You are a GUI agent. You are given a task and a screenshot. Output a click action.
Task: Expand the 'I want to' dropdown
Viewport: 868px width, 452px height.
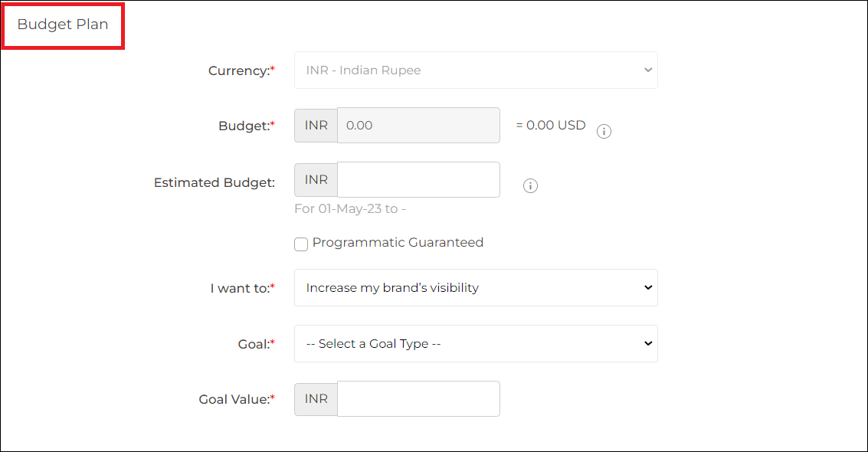tap(476, 288)
